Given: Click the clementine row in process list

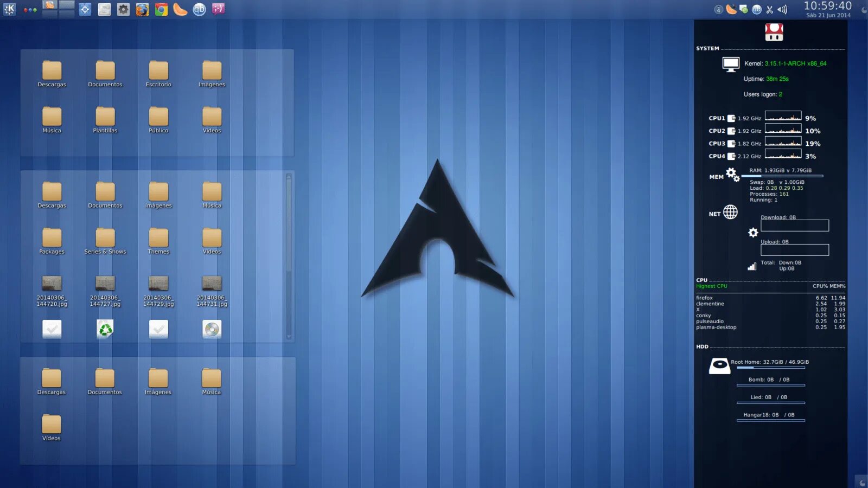Looking at the screenshot, I should 770,304.
